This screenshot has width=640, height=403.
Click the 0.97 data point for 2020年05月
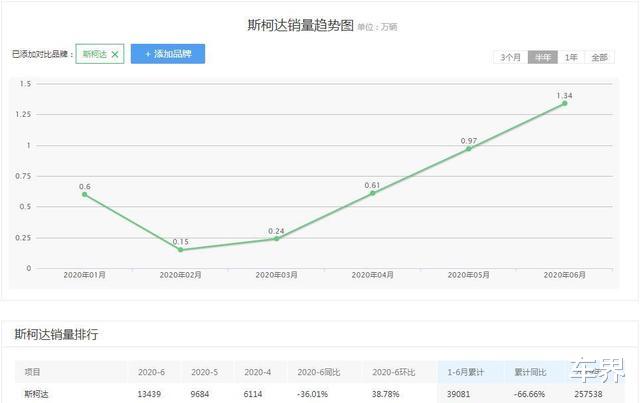[x=469, y=149]
